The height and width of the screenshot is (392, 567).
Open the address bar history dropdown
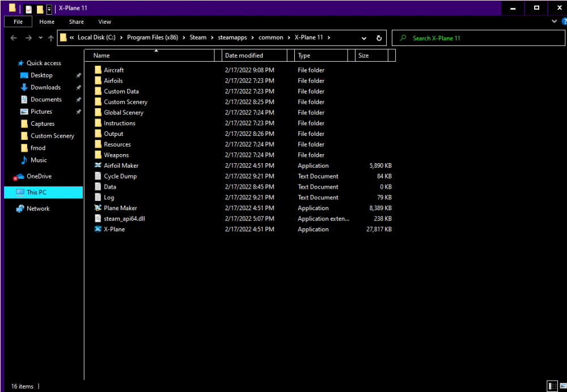coord(364,38)
